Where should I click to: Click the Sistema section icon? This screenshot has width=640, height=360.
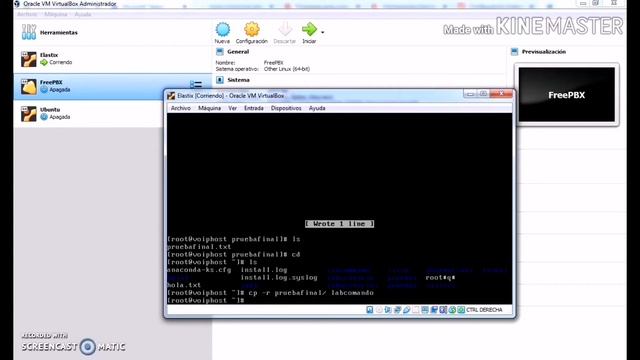pyautogui.click(x=220, y=80)
